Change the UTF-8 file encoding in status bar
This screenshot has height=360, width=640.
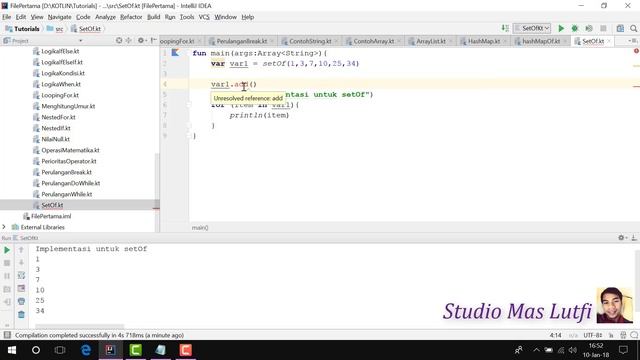click(593, 335)
